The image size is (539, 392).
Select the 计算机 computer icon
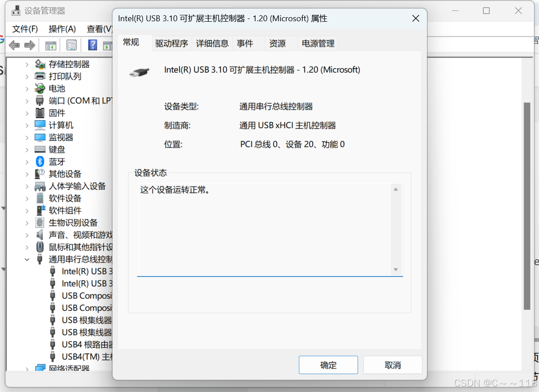[x=40, y=125]
